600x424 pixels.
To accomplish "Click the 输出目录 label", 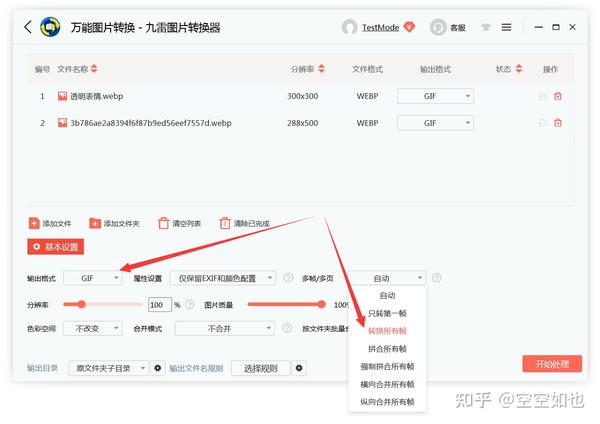I will 42,368.
